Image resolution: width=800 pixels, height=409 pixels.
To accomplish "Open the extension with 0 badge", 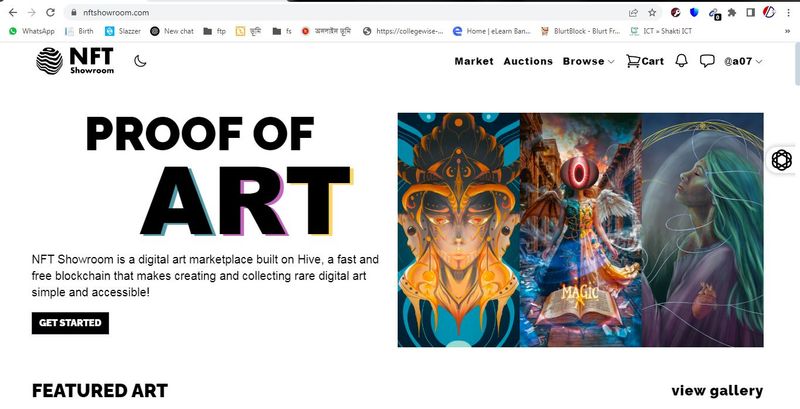I will pyautogui.click(x=714, y=13).
